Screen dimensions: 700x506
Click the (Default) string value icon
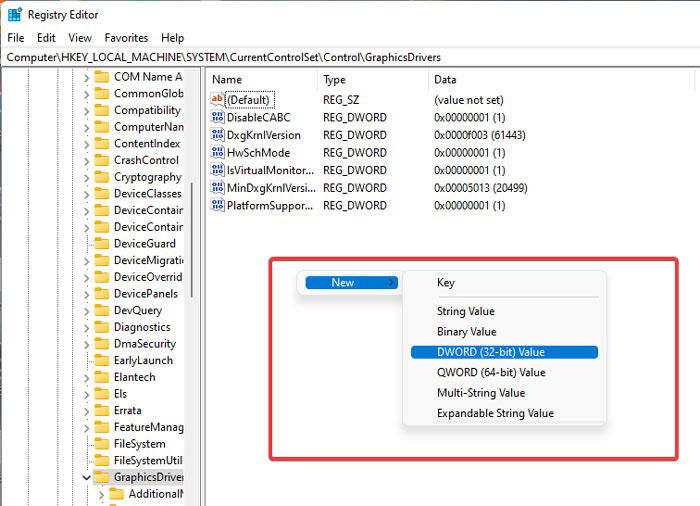click(x=217, y=99)
